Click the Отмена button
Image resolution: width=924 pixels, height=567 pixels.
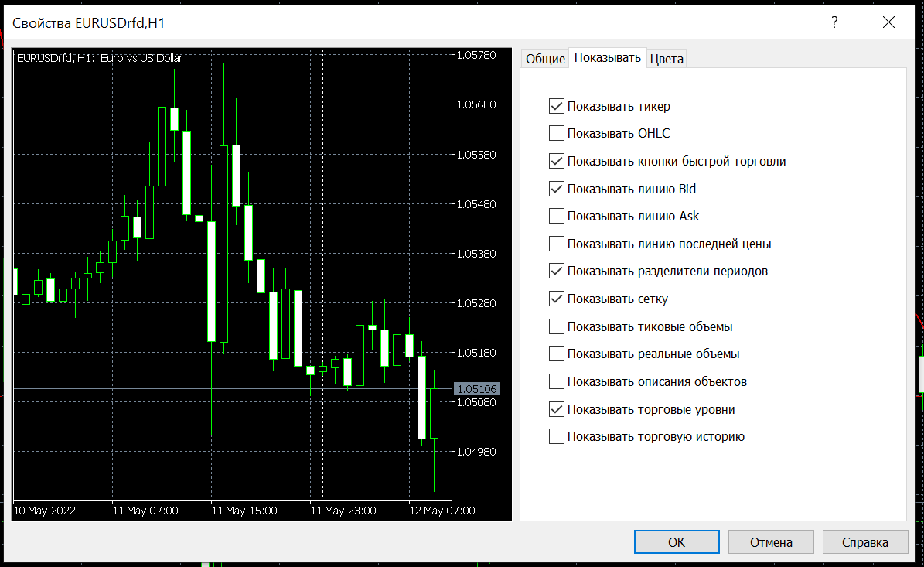coord(771,541)
